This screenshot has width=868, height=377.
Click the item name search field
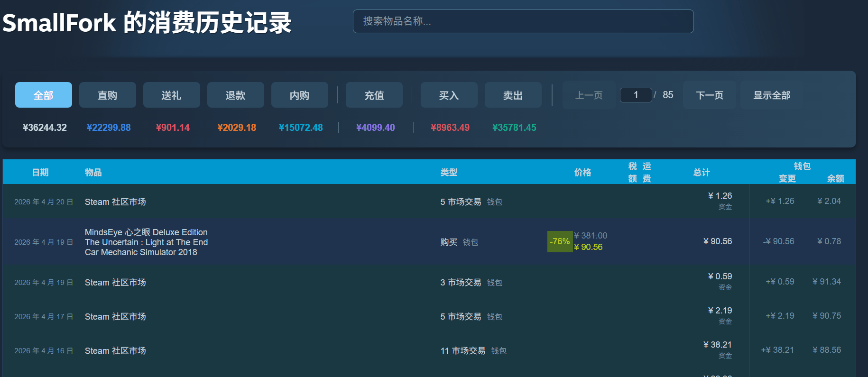(523, 21)
